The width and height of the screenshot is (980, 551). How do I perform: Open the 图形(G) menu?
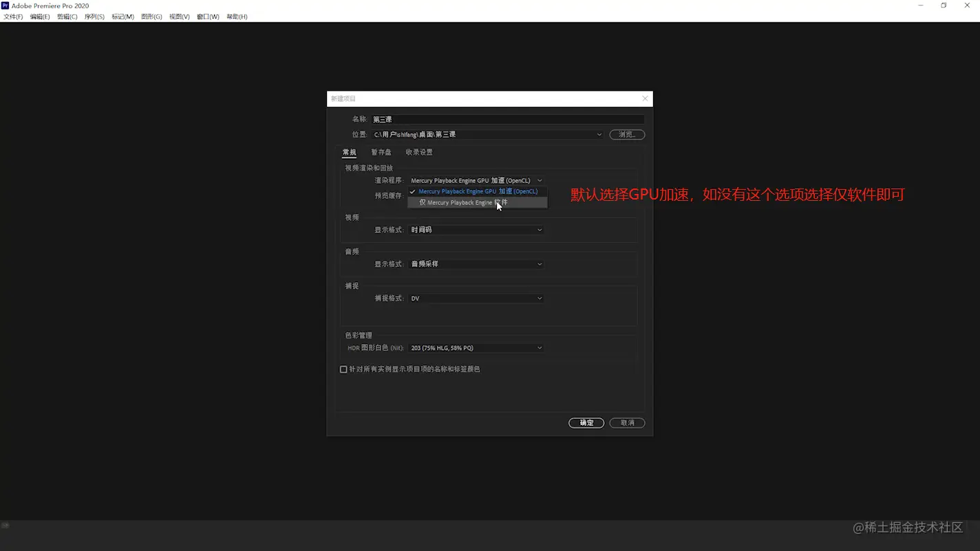[x=151, y=17]
